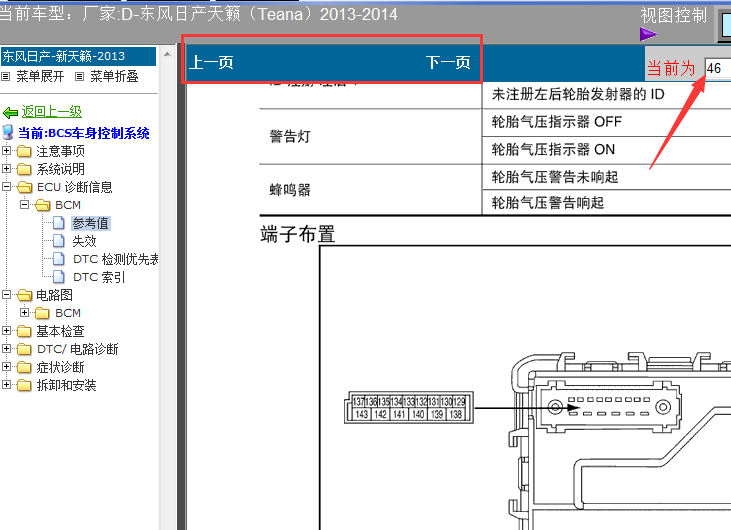Click 当前:BCS车身控制系统 label
The width and height of the screenshot is (731, 530).
pos(83,133)
